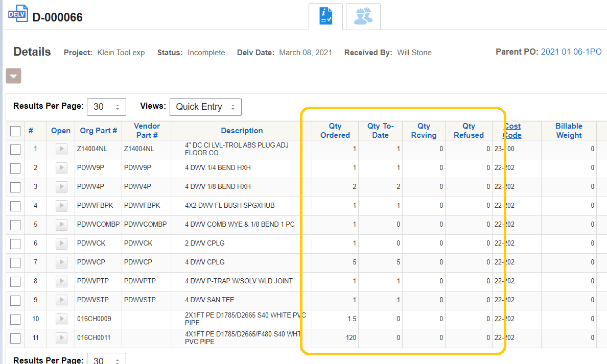Check the box for row 9 PDWVSTP
Image resolution: width=607 pixels, height=364 pixels.
pyautogui.click(x=15, y=301)
